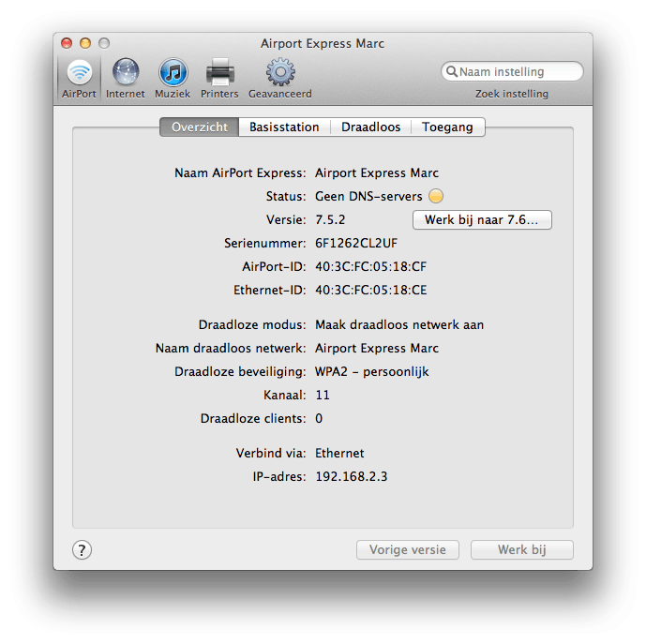This screenshot has width=646, height=644.
Task: Click the yellow status indicator light
Action: [436, 196]
